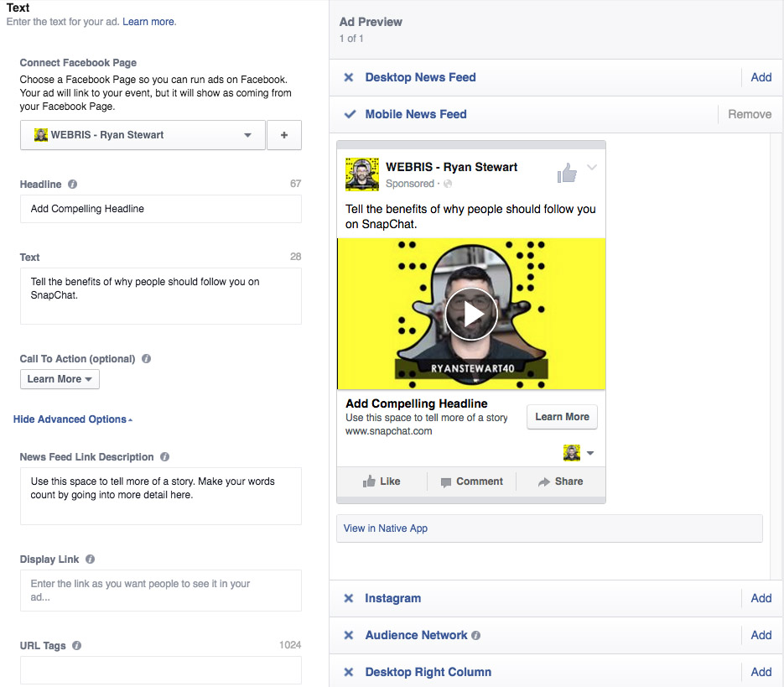Remove the Mobile News Feed placement
Image resolution: width=784 pixels, height=687 pixels.
pyautogui.click(x=750, y=114)
